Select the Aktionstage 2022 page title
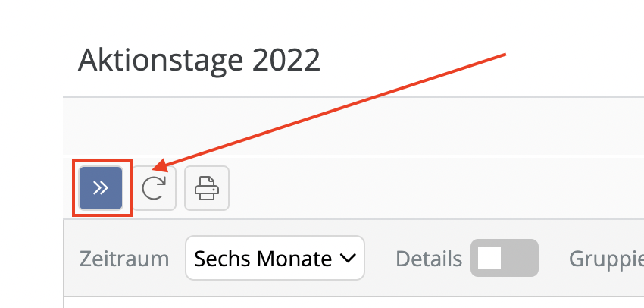Screen dimensions: 644x308 [199, 61]
